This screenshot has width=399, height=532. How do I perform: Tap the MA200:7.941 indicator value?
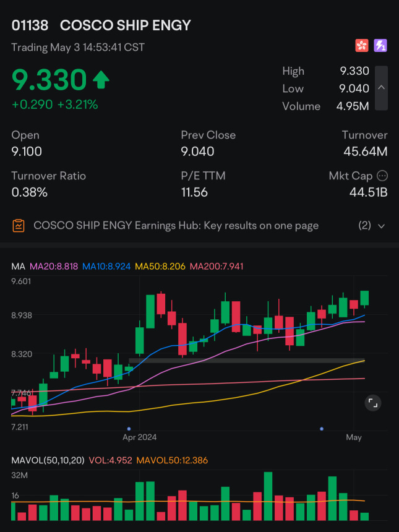pos(217,267)
